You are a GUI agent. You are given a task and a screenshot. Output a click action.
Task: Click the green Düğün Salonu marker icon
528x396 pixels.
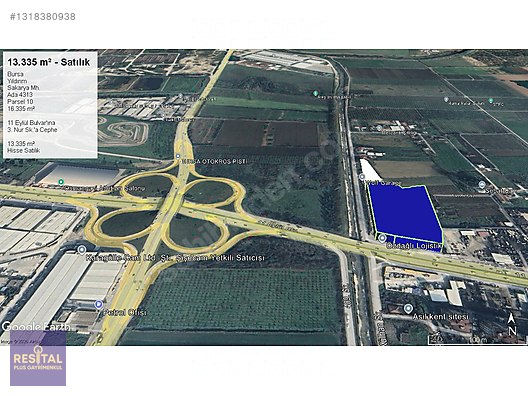coord(61,182)
